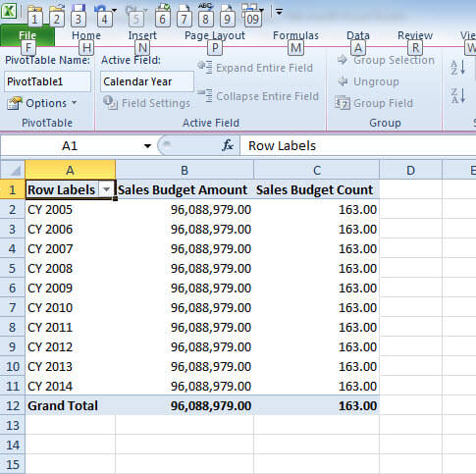Click Expand Entire Field button

[255, 68]
